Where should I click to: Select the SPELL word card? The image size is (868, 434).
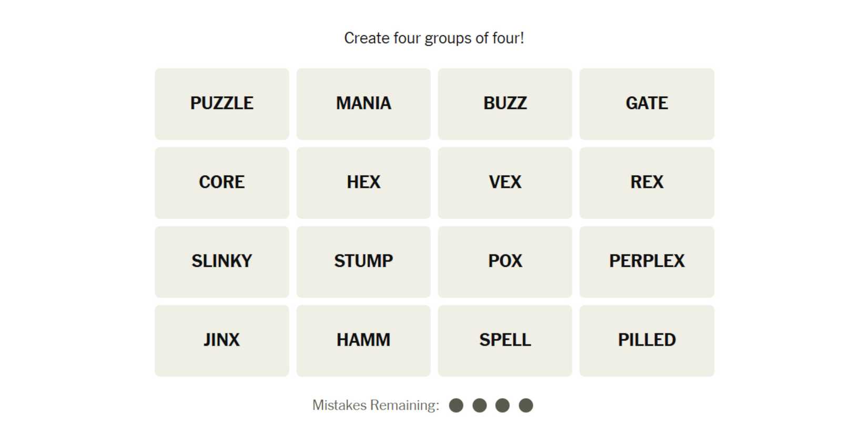tap(504, 340)
